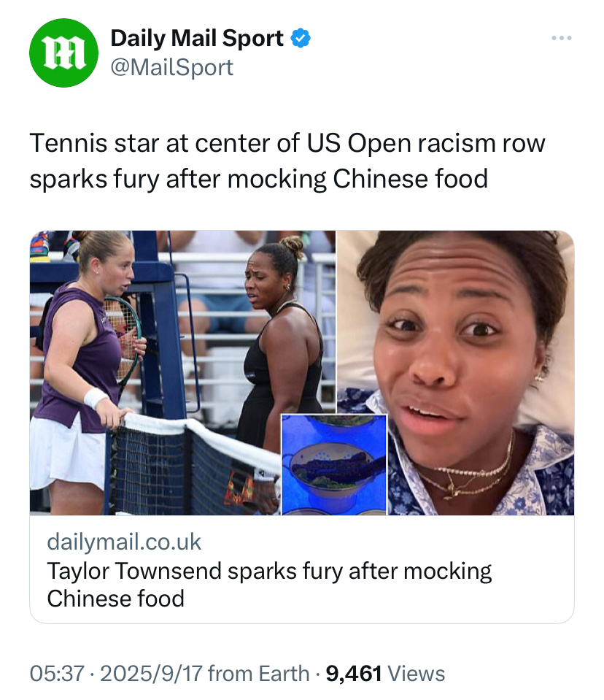Click the 05:37 timestamp
Image resolution: width=604 pixels, height=700 pixels.
click(x=57, y=673)
